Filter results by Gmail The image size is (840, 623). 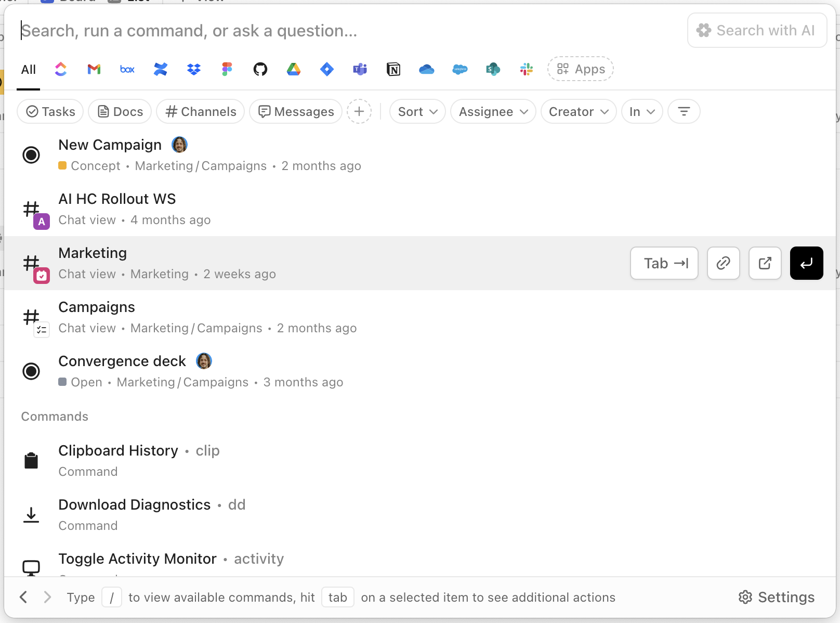(94, 69)
